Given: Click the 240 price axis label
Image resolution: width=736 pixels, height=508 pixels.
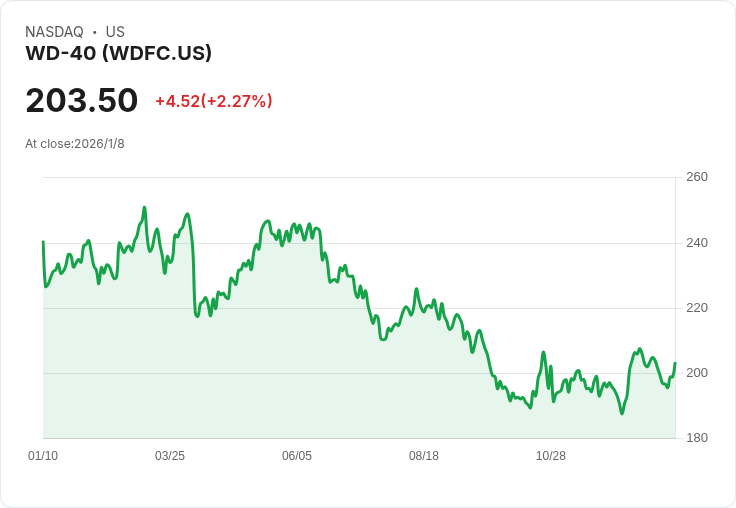Looking at the screenshot, I should click(x=697, y=243).
